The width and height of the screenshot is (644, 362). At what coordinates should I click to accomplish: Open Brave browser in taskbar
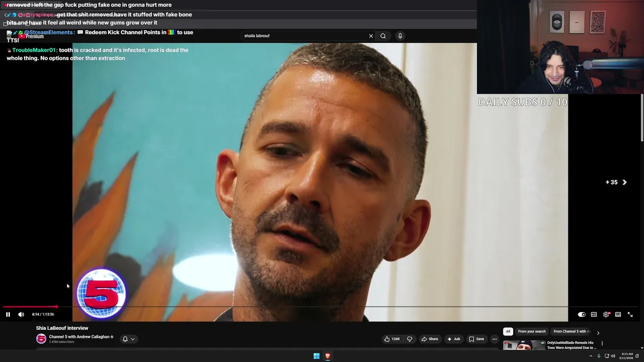(328, 356)
